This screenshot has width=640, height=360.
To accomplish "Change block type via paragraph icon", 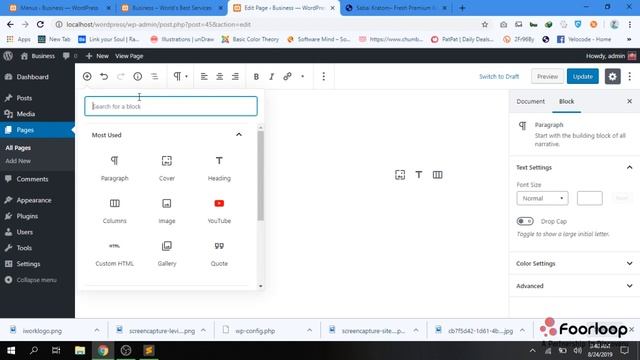I will pyautogui.click(x=180, y=76).
